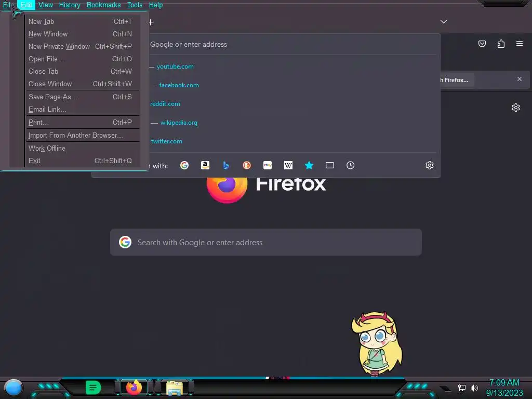Search history via clock icon

coord(351,165)
